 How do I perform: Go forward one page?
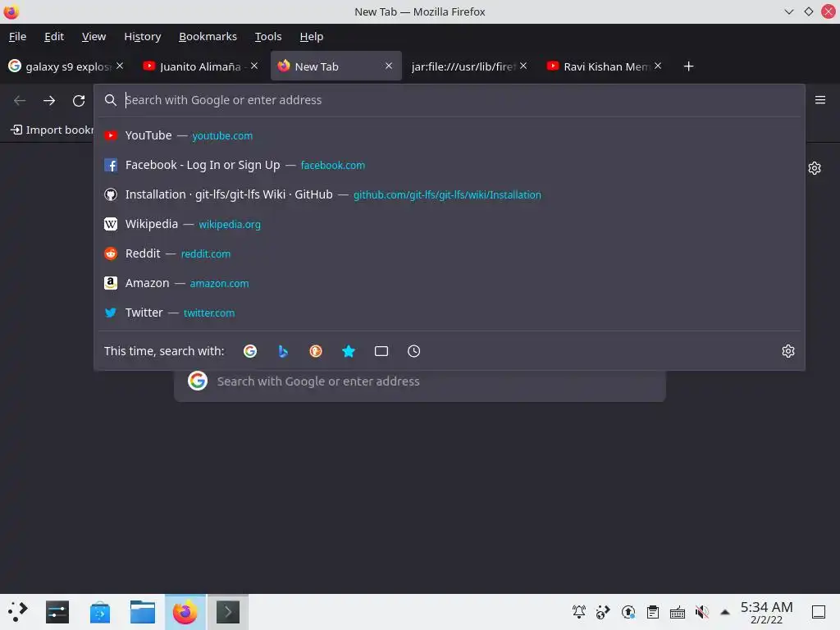tap(49, 100)
